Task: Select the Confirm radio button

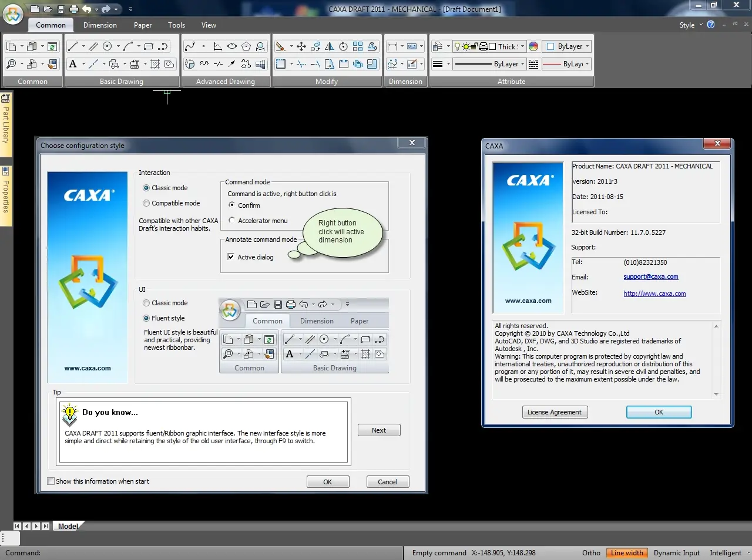Action: click(244, 205)
